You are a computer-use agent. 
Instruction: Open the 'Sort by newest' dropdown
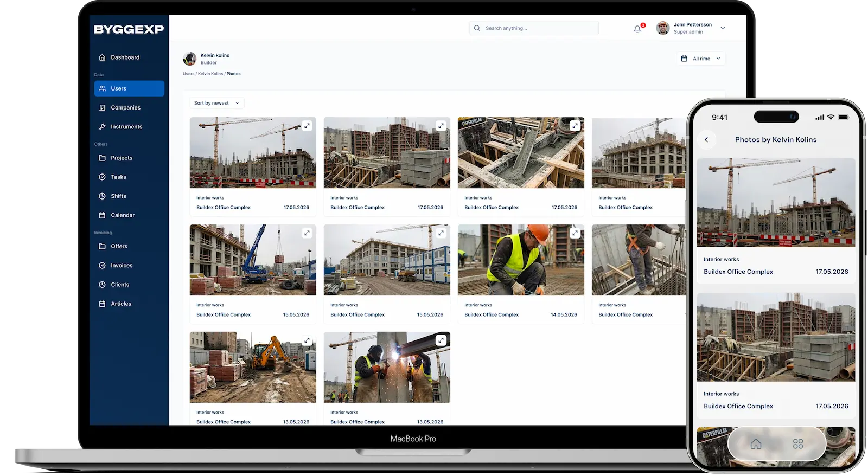216,103
